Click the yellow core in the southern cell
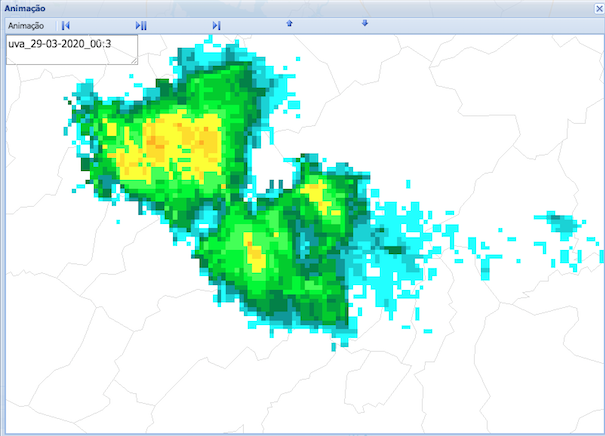Image resolution: width=605 pixels, height=436 pixels. 255,255
